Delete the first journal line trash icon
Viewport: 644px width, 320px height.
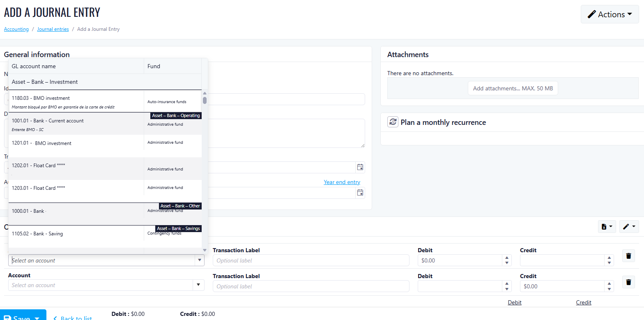(628, 256)
